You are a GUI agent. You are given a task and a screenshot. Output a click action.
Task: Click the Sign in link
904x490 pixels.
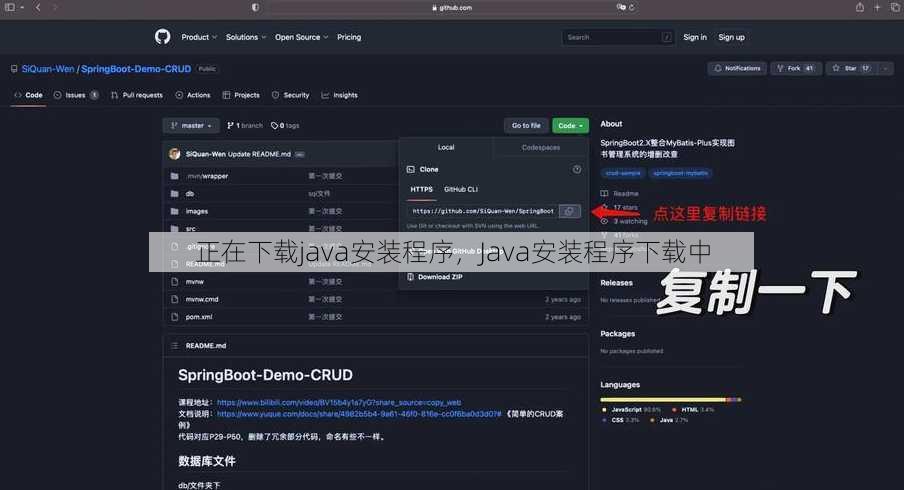[x=695, y=37]
